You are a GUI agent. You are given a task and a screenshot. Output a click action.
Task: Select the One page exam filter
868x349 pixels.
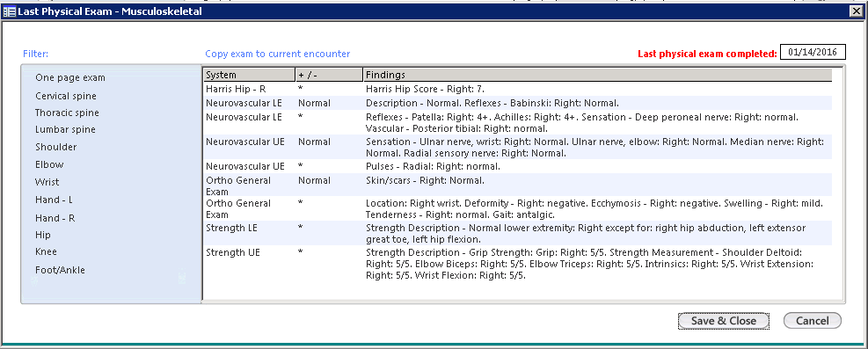tap(70, 78)
